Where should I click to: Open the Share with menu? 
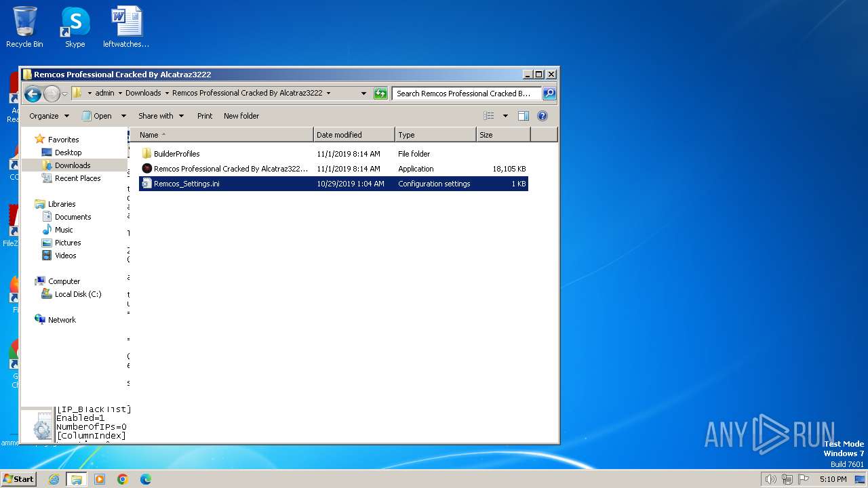(161, 116)
